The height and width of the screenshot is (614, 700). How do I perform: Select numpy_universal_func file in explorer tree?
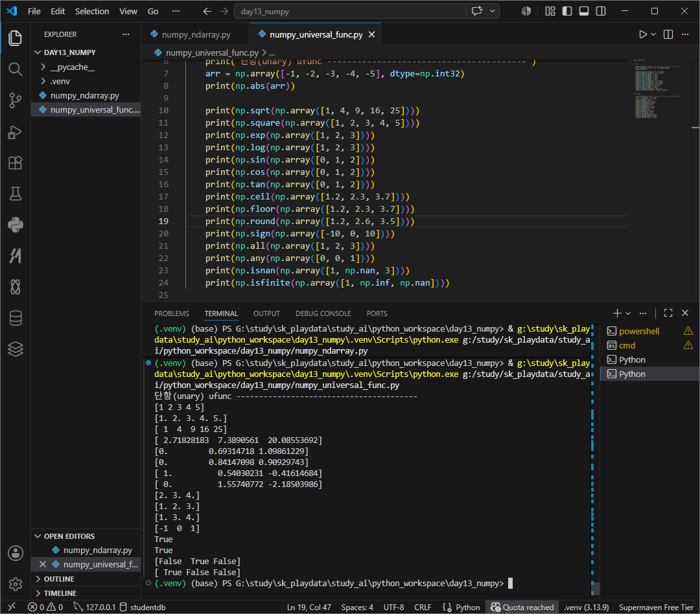pyautogui.click(x=86, y=109)
